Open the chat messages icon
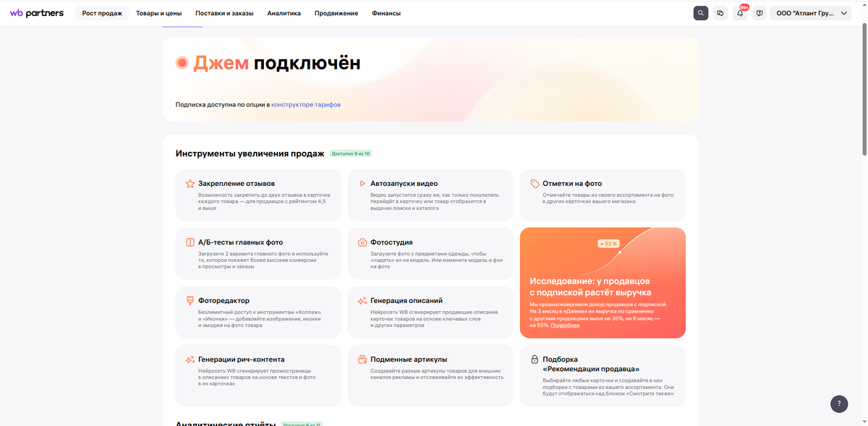The image size is (868, 426). (720, 12)
